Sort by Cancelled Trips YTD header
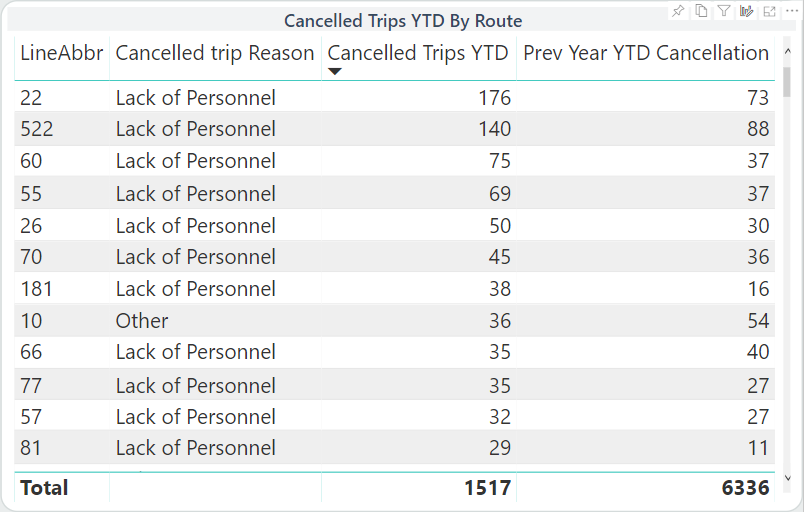 pyautogui.click(x=418, y=54)
